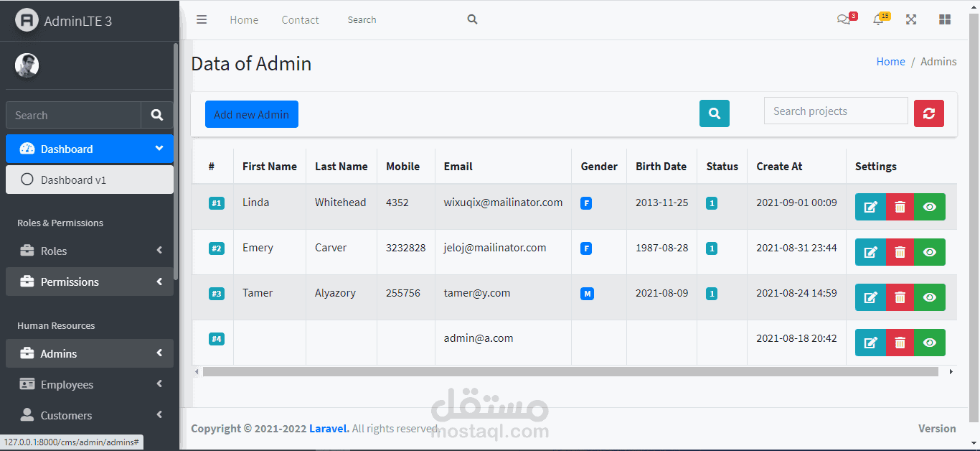Image resolution: width=980 pixels, height=451 pixels.
Task: Focus the Search projects field
Action: pyautogui.click(x=836, y=111)
